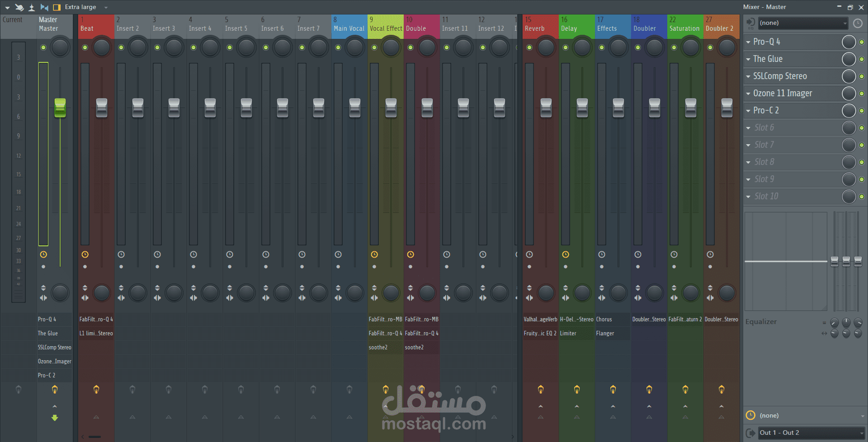Click the mixer view layout icon

click(57, 7)
